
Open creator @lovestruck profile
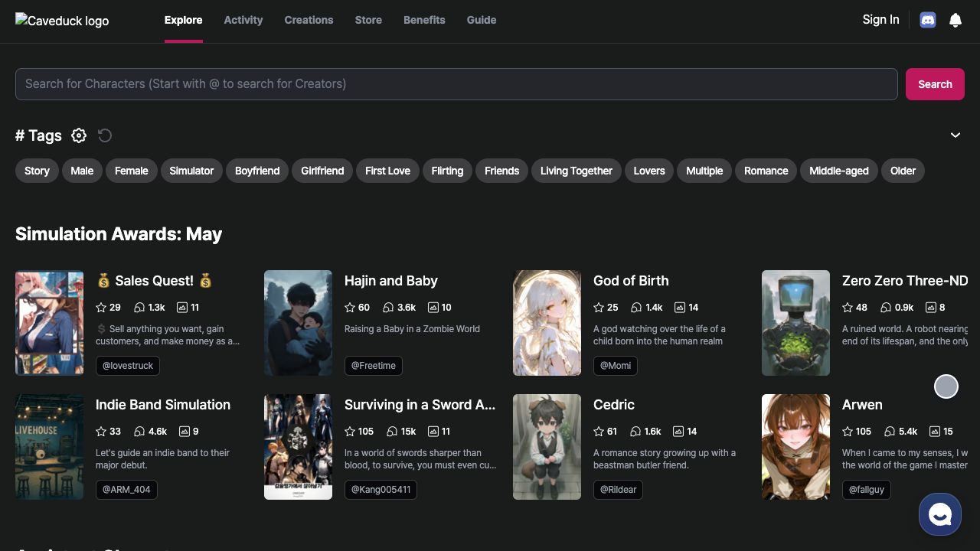[x=128, y=366]
